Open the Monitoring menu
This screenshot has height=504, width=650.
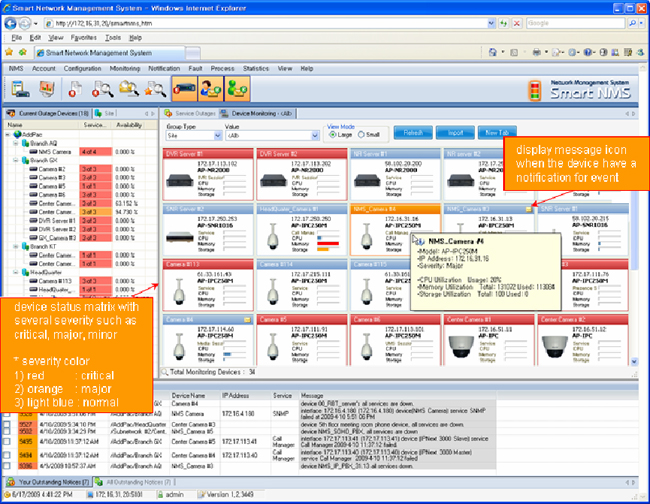pos(125,68)
